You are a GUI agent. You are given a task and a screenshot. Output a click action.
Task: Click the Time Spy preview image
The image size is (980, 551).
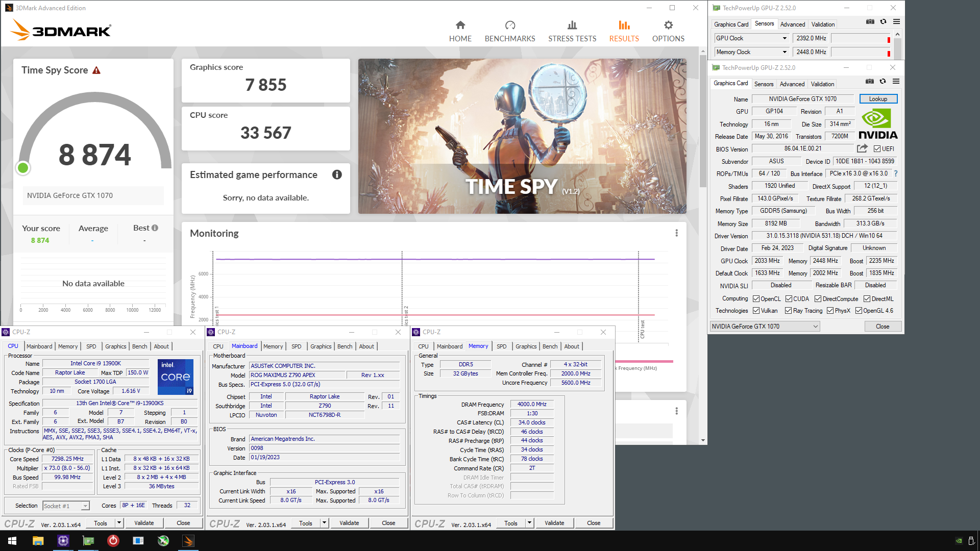522,136
